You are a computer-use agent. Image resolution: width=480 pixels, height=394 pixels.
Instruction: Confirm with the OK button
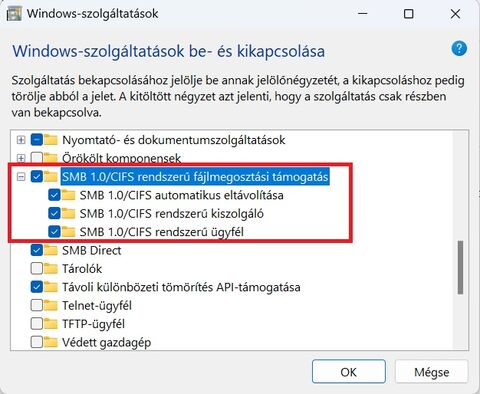pyautogui.click(x=349, y=372)
